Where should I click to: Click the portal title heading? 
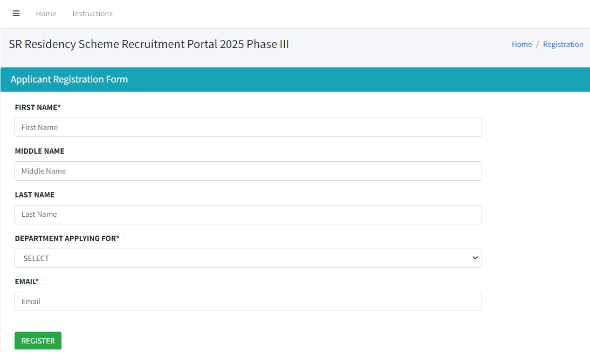point(149,44)
